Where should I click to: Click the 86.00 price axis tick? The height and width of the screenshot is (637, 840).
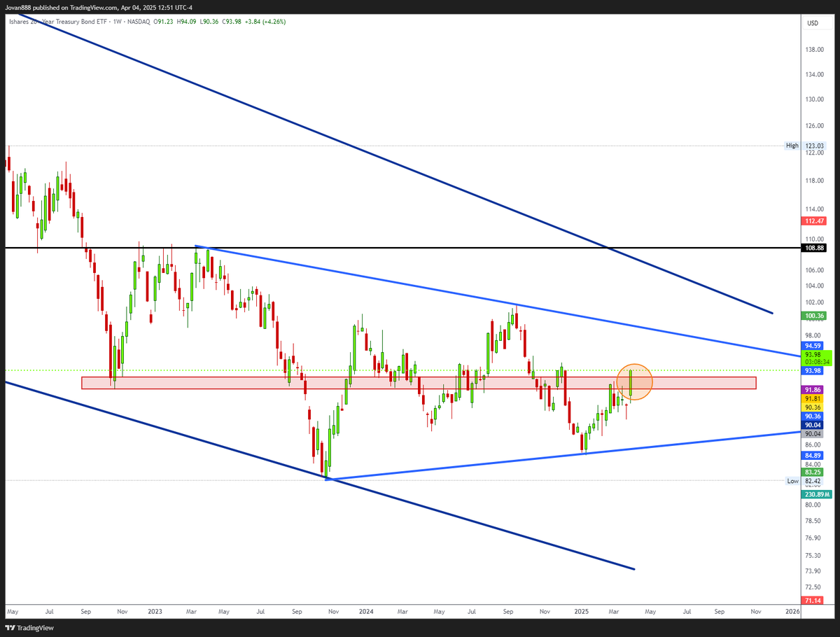[x=813, y=444]
